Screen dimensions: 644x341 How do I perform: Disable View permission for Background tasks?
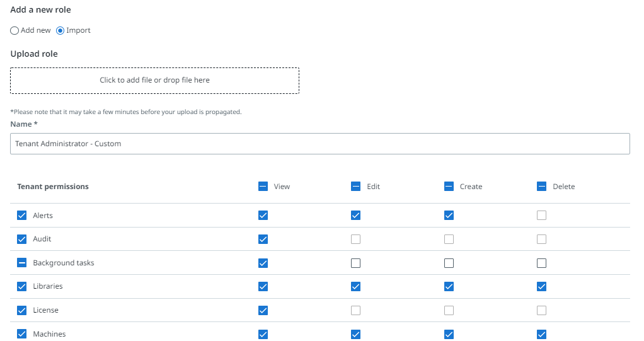click(x=263, y=263)
